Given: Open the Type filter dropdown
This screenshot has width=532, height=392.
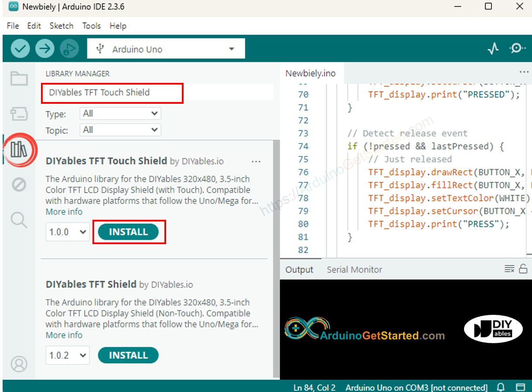Looking at the screenshot, I should (120, 114).
